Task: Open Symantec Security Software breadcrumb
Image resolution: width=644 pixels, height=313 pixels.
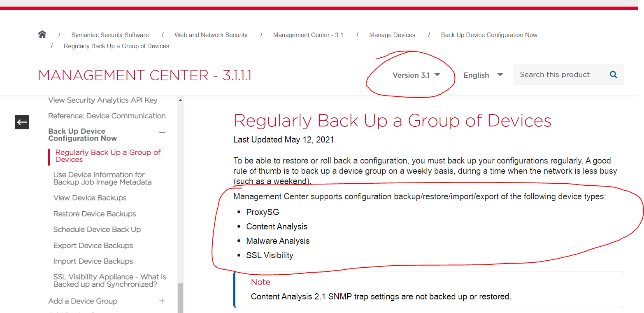Action: [x=110, y=35]
